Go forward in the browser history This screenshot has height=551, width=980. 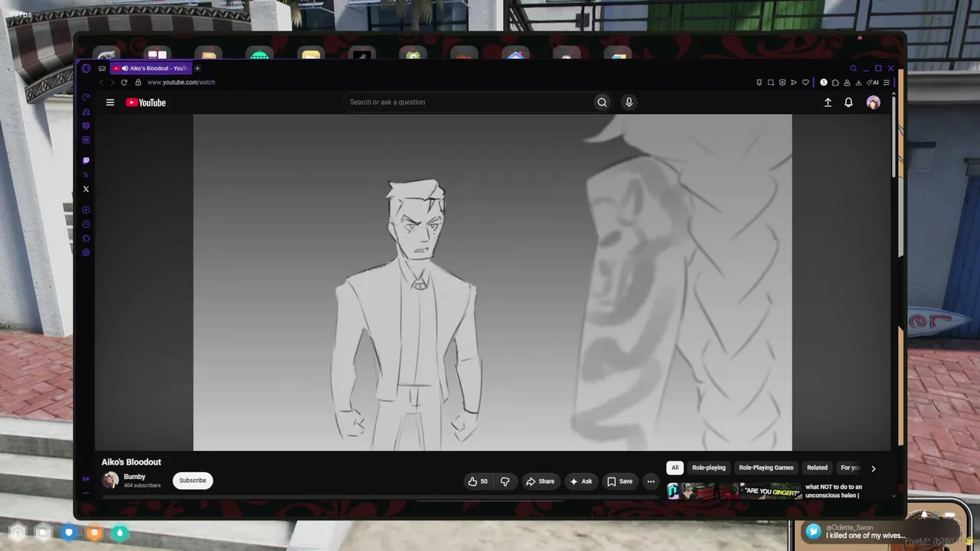tap(112, 83)
